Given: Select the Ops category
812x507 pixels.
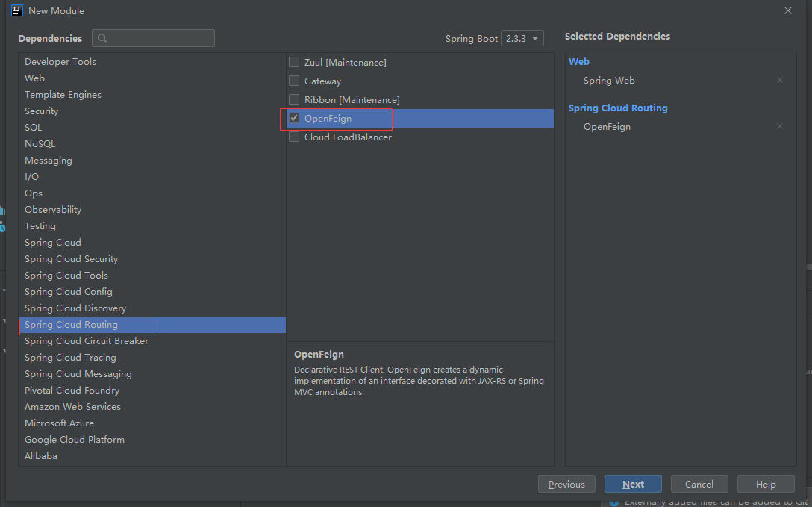Looking at the screenshot, I should pyautogui.click(x=152, y=193).
